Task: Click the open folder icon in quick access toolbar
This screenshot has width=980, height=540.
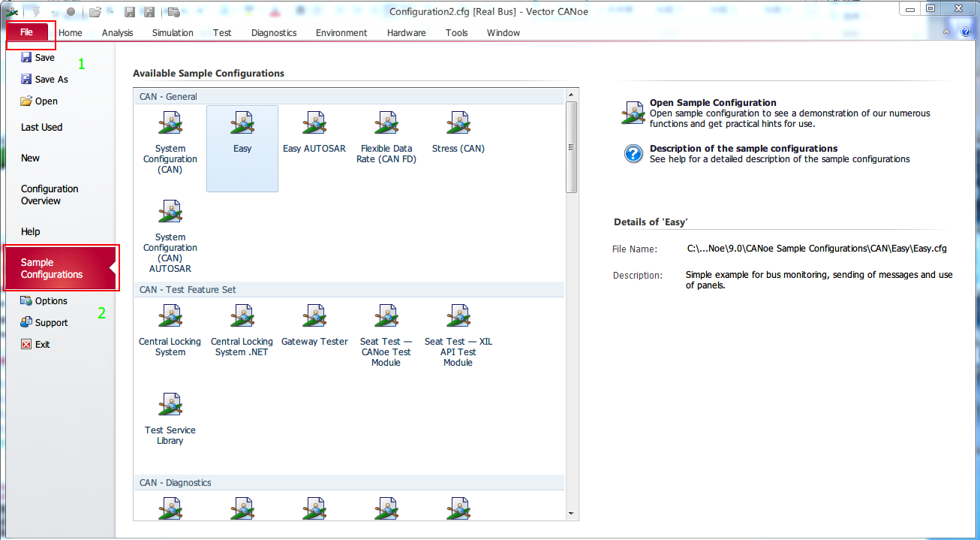Action: click(94, 12)
